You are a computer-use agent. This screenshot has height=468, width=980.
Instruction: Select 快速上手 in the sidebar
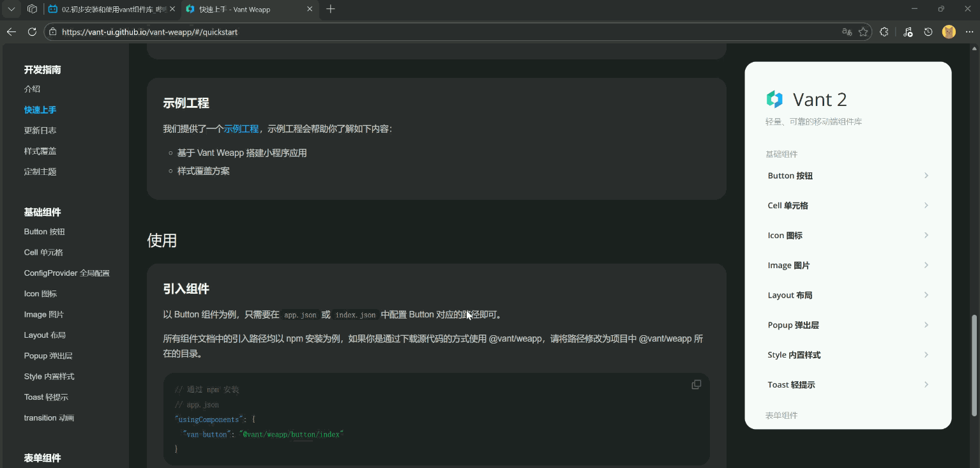click(40, 110)
